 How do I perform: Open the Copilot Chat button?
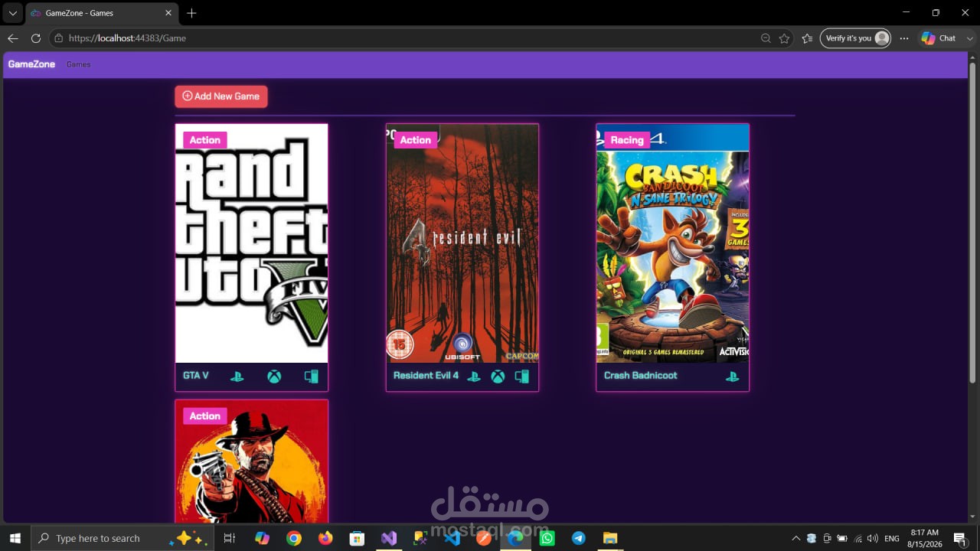click(939, 38)
